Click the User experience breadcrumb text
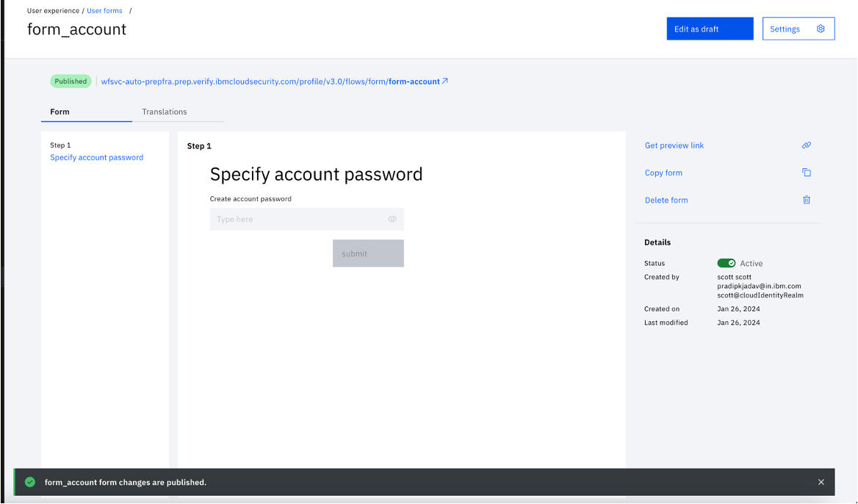Screen dimensions: 858x504 point(53,10)
